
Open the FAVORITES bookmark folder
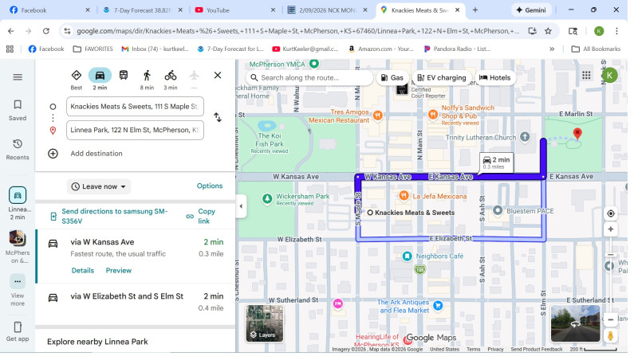pos(93,49)
